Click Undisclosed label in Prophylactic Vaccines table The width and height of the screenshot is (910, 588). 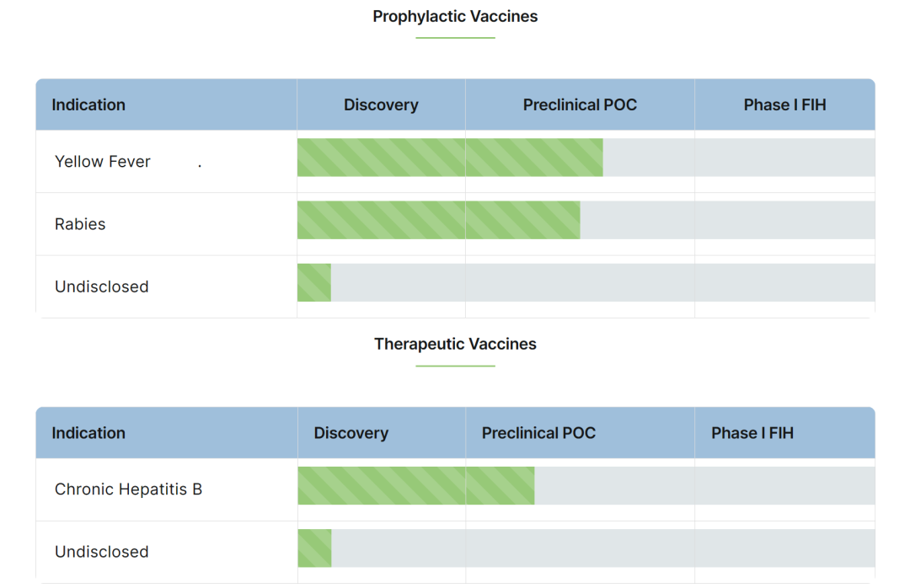tap(101, 286)
